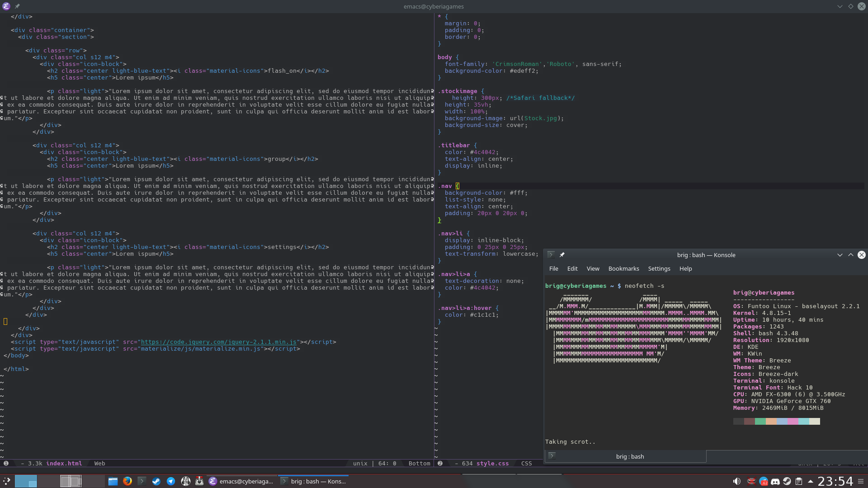This screenshot has width=868, height=488.
Task: Open the panel hamburger settings menu
Action: 861,481
